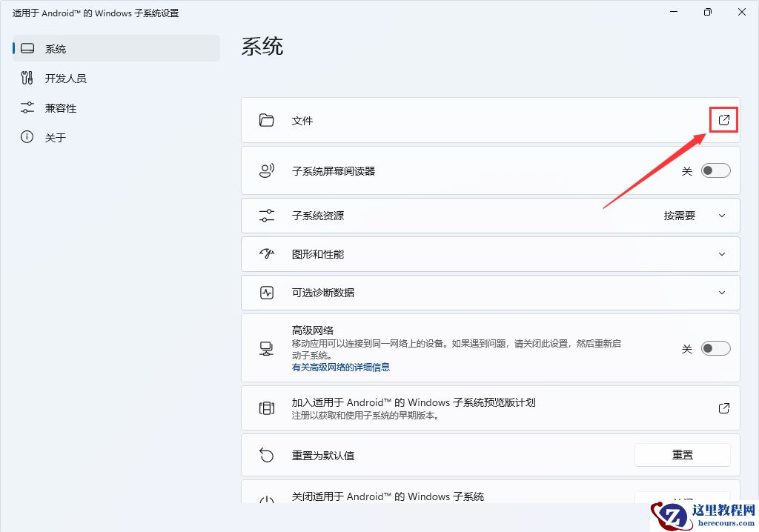Image resolution: width=759 pixels, height=532 pixels.
Task: Turn on the 高级网络 toggle
Action: coord(715,348)
